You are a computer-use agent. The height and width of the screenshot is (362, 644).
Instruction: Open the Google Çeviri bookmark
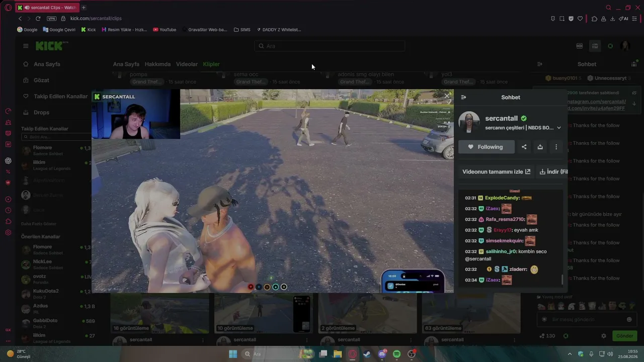pos(59,30)
